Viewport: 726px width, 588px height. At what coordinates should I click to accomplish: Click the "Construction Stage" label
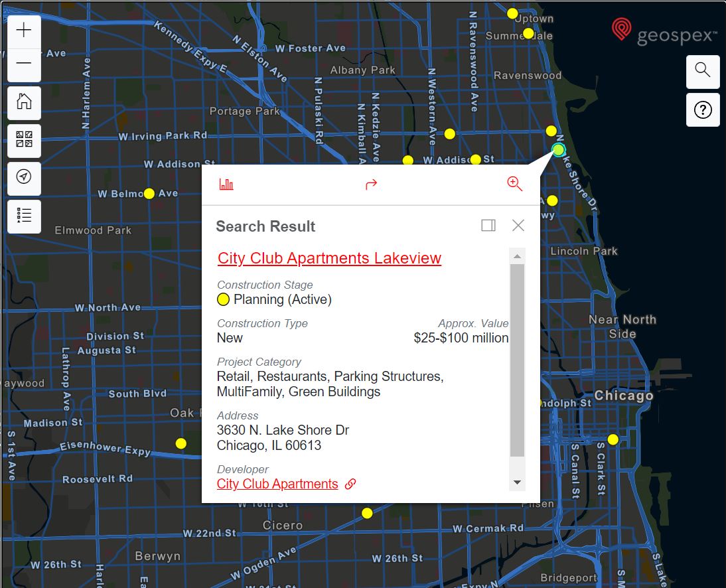point(265,285)
